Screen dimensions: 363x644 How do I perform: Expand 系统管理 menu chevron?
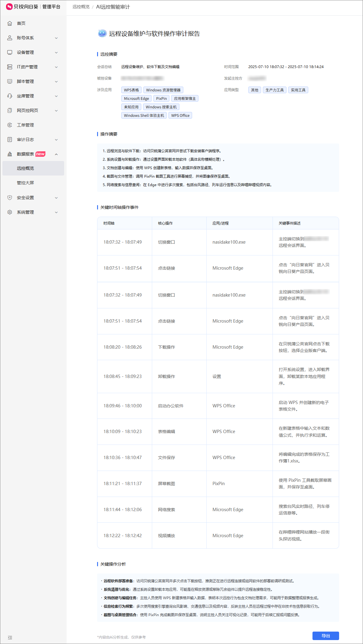[x=56, y=212]
